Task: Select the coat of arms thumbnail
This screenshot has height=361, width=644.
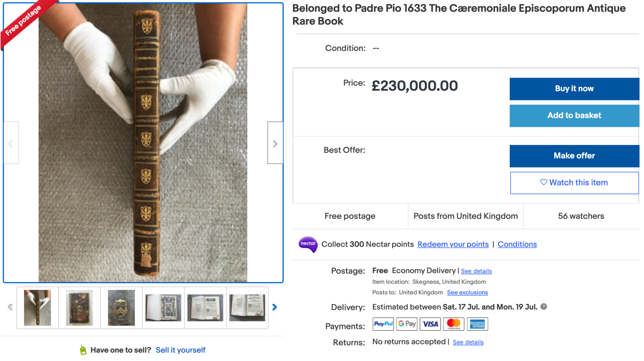Action: pos(121,308)
